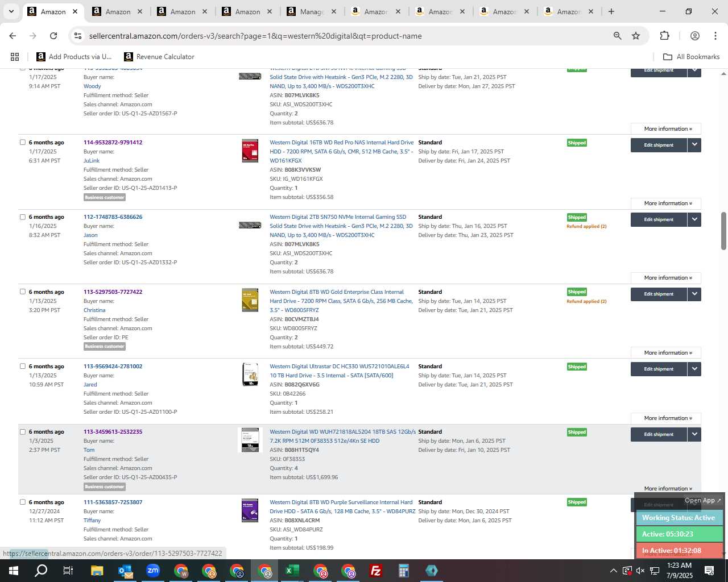Open Zoom from taskbar
The height and width of the screenshot is (582, 728).
tap(152, 571)
